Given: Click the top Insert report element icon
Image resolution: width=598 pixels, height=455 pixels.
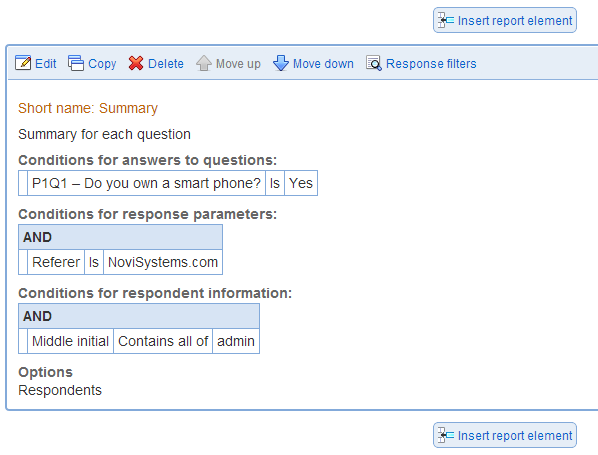Looking at the screenshot, I should point(446,20).
